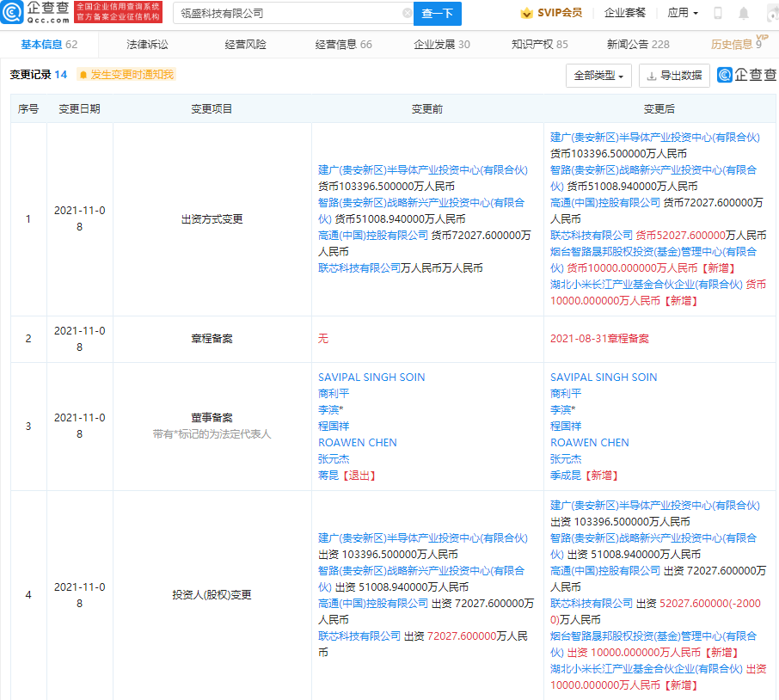Select the 董事备案 change item cell

point(212,426)
